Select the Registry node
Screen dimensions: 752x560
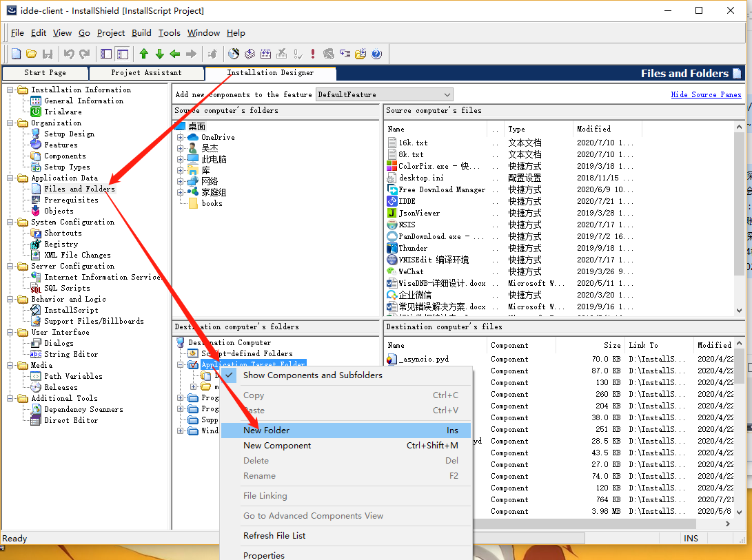pos(61,244)
